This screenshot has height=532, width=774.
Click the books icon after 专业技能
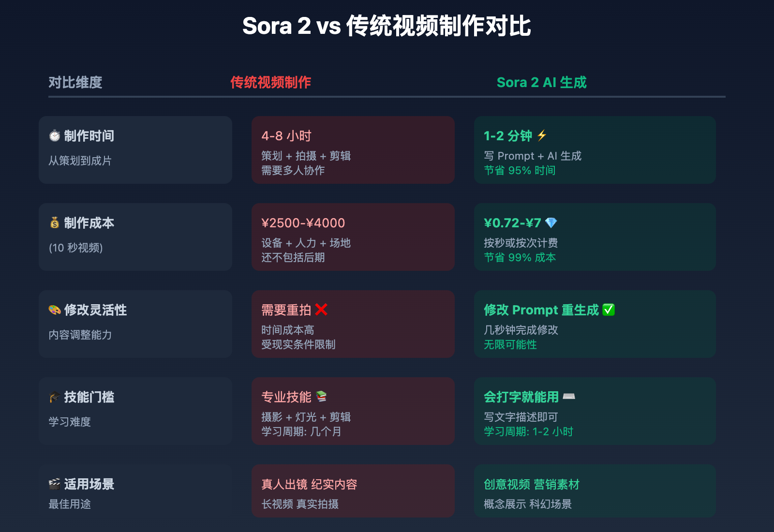point(322,397)
